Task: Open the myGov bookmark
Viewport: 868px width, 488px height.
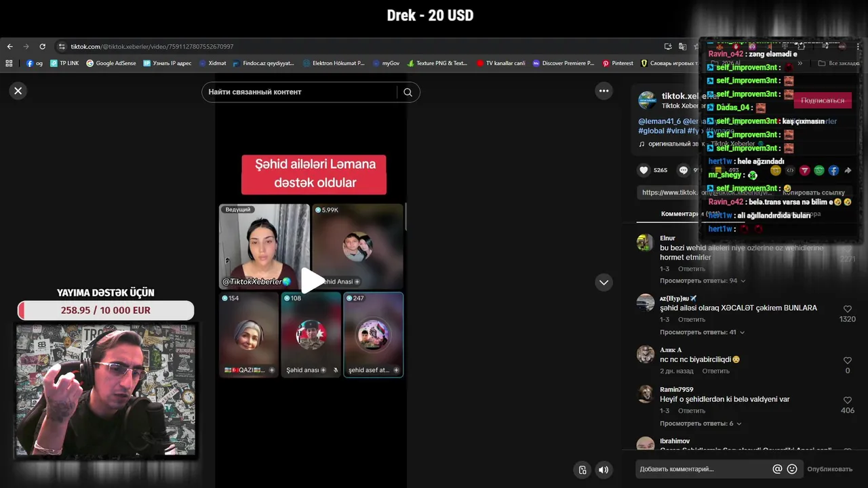Action: point(386,63)
